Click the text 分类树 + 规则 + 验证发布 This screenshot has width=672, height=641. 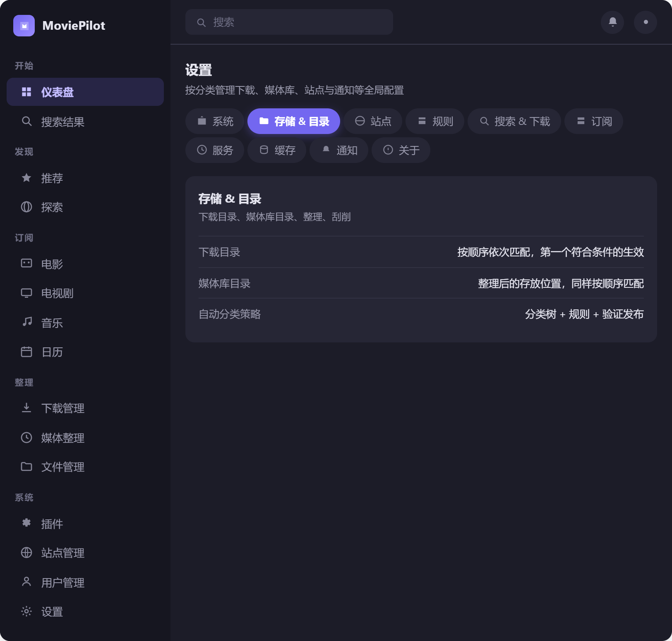coord(584,314)
